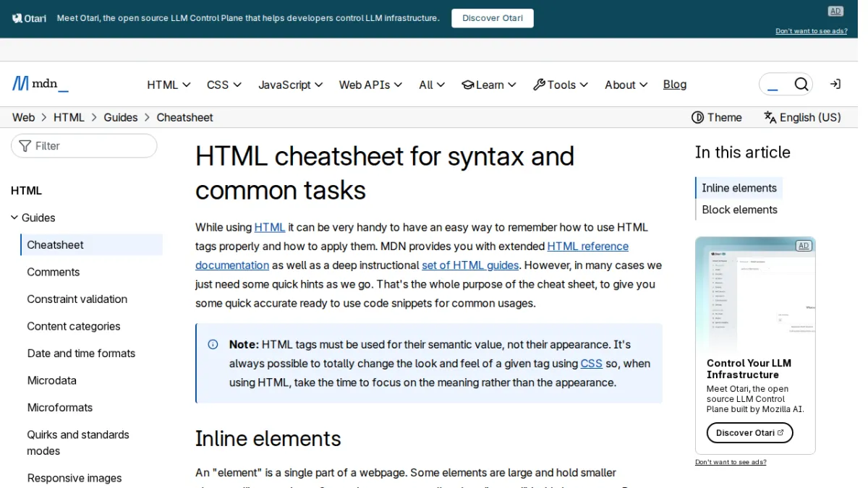Open the Theme switcher
This screenshot has width=868, height=488.
coord(717,117)
